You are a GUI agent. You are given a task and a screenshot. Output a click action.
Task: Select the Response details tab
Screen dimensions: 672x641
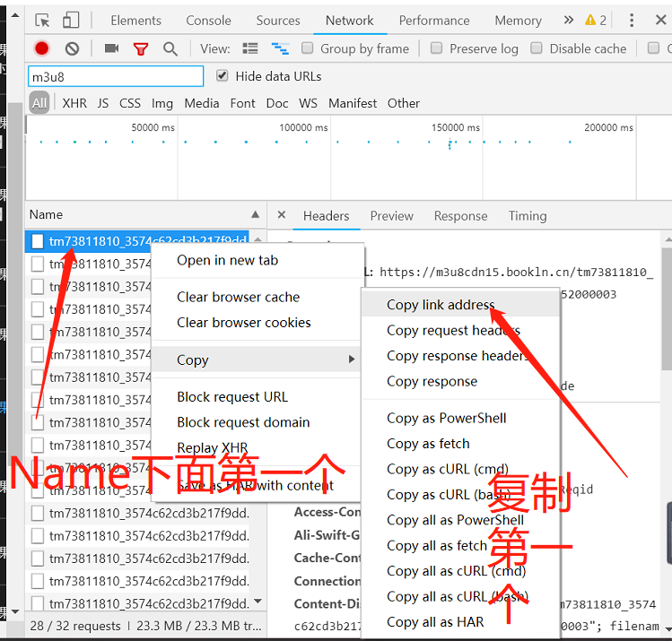(461, 216)
